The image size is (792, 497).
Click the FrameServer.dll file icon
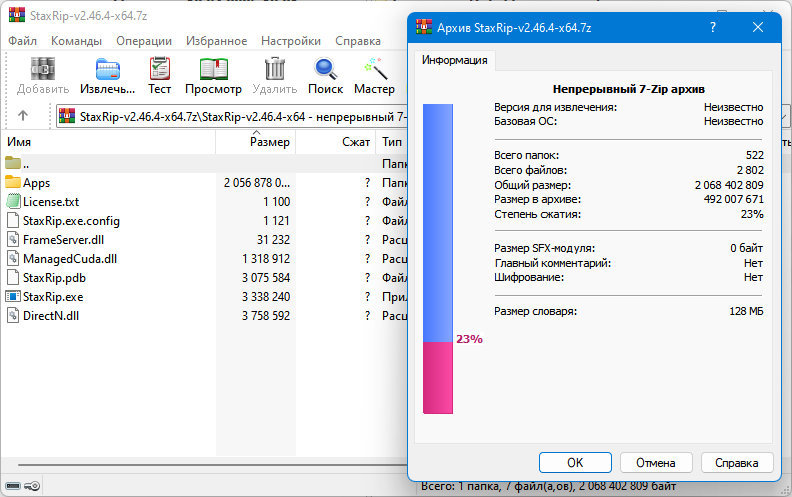click(x=13, y=239)
